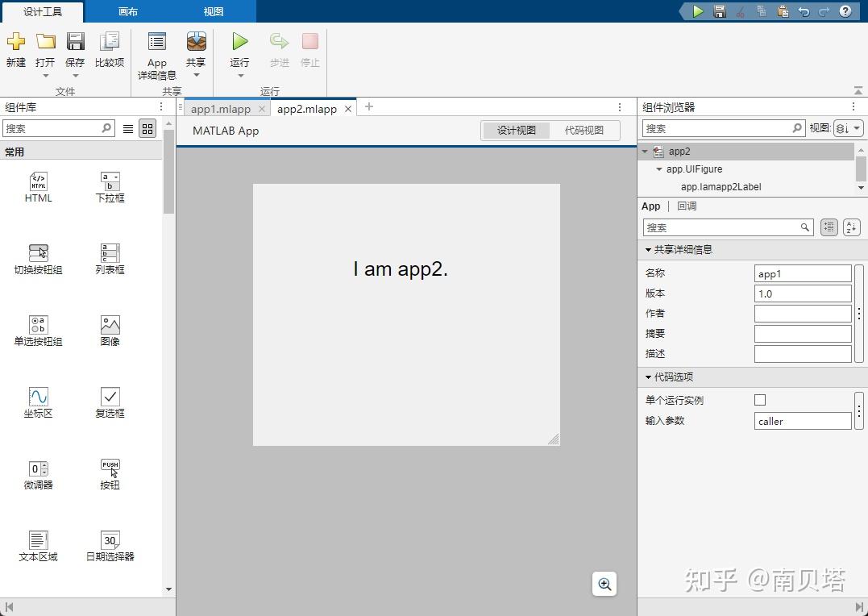Toggle the component library grid view icon
The height and width of the screenshot is (616, 868).
pos(147,128)
